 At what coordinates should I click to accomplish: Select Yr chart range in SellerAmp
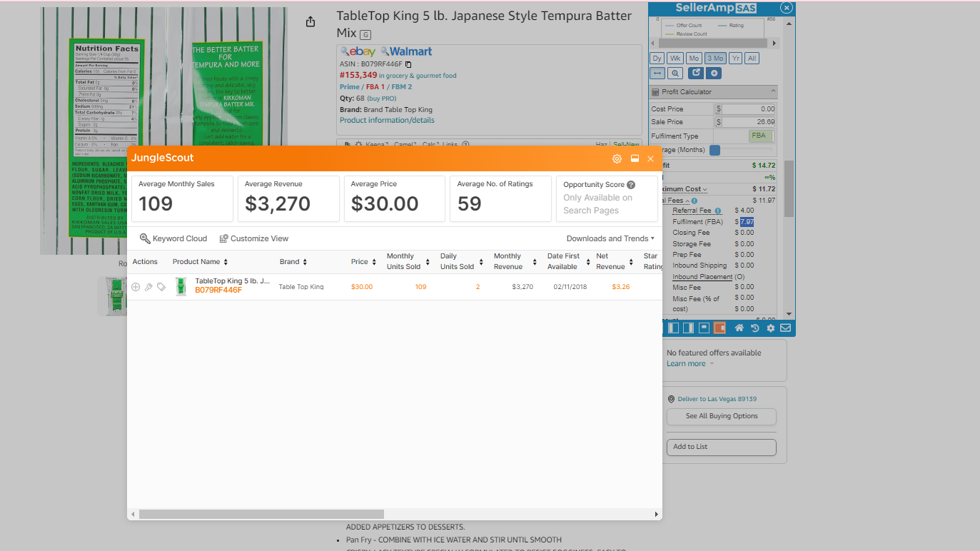(x=736, y=59)
